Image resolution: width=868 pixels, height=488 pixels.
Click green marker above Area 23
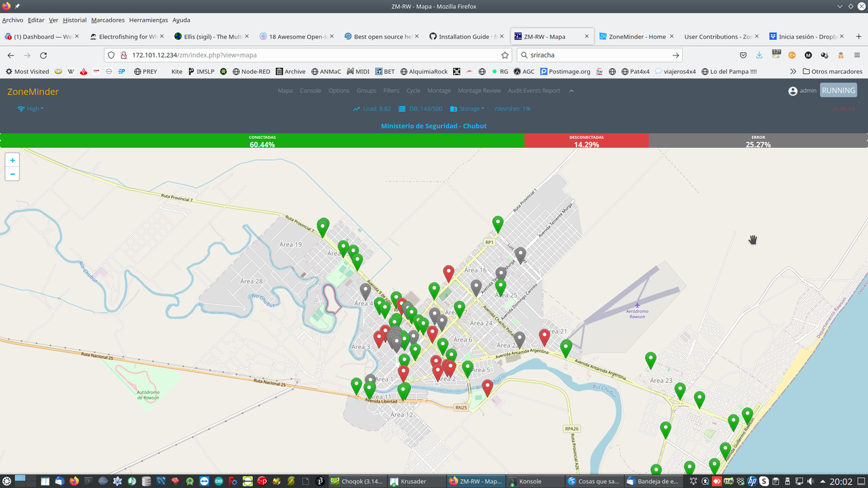coord(650,361)
